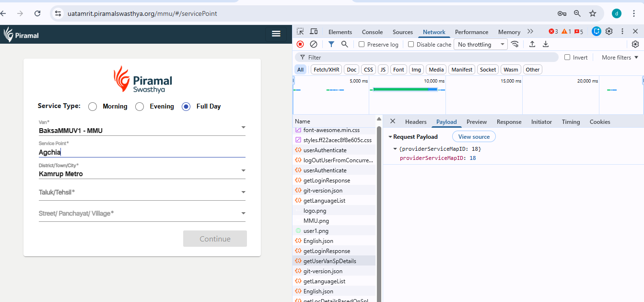644x302 pixels.
Task: Switch to the Response tab
Action: (509, 122)
